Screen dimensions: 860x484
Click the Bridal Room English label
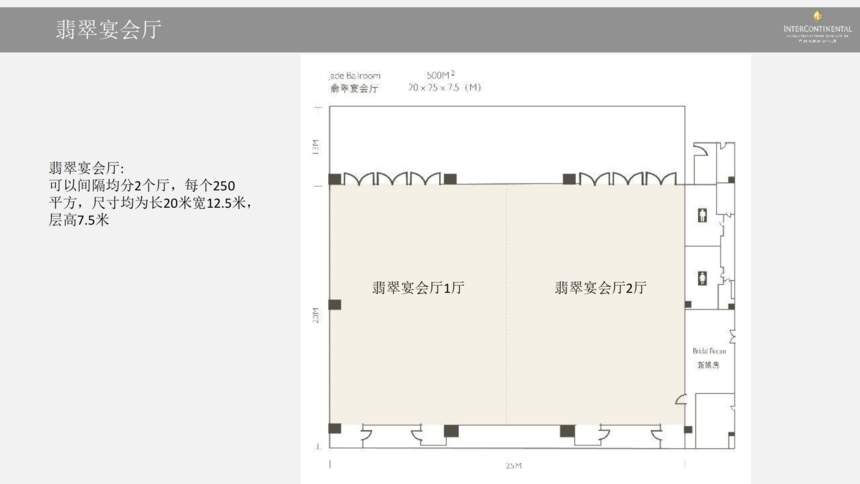(x=709, y=351)
